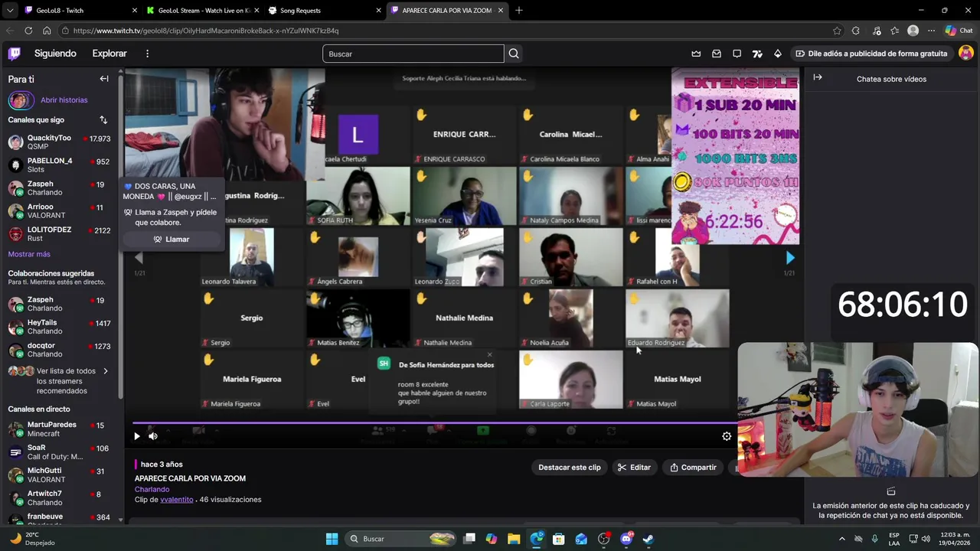Collapse the chat panel arrow

[x=818, y=77]
